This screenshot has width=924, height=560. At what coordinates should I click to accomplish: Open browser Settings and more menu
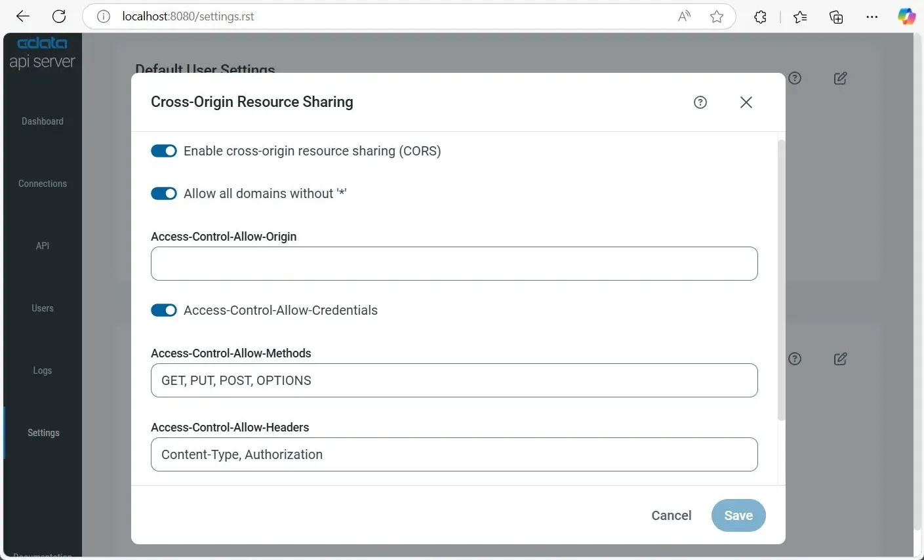click(x=872, y=16)
